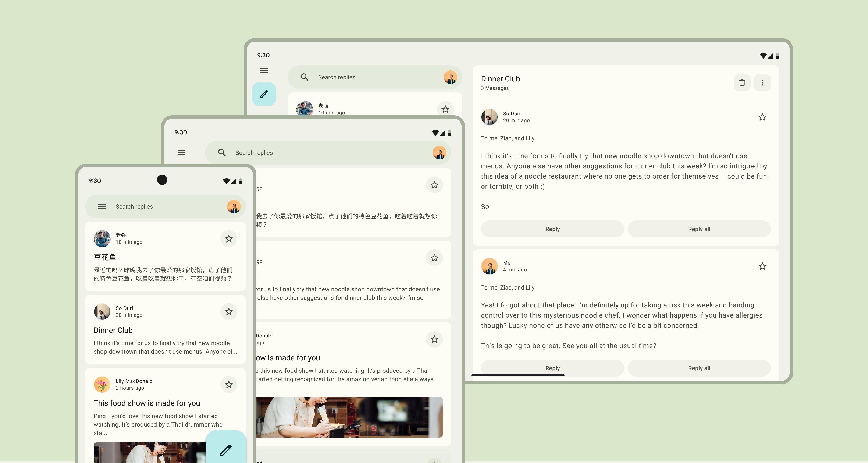Screen dimensions: 868x463
Task: Click Reply under So Duri's message
Action: (552, 229)
